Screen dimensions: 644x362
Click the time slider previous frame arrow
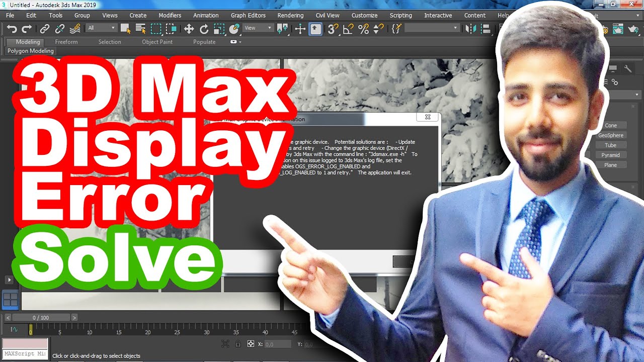[8, 317]
